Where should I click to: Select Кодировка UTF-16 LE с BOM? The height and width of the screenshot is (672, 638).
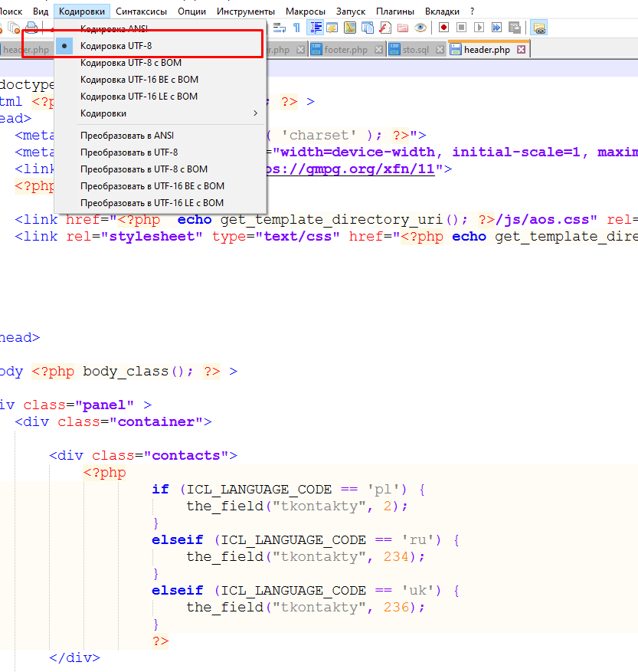[160, 97]
